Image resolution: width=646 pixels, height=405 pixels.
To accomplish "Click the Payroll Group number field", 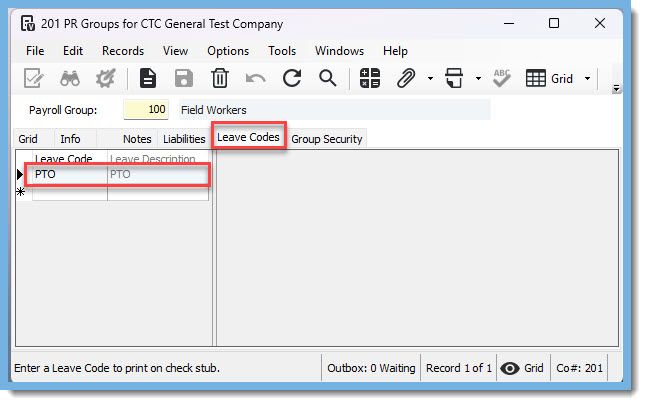I will (x=146, y=110).
